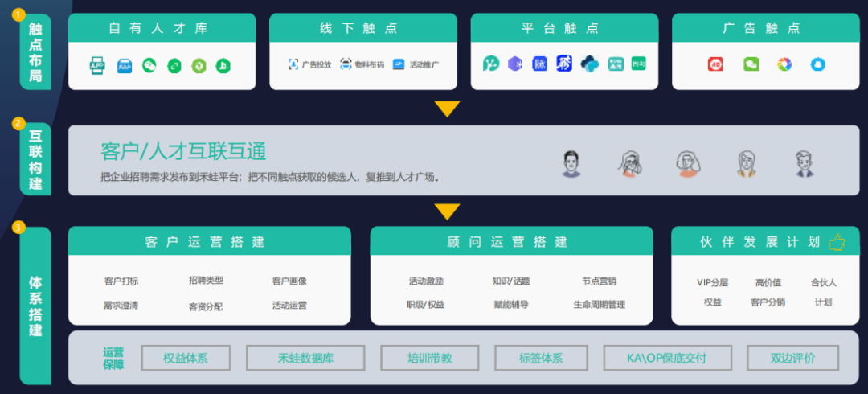Click the colorful pinwheel icon
The height and width of the screenshot is (394, 868).
784,64
